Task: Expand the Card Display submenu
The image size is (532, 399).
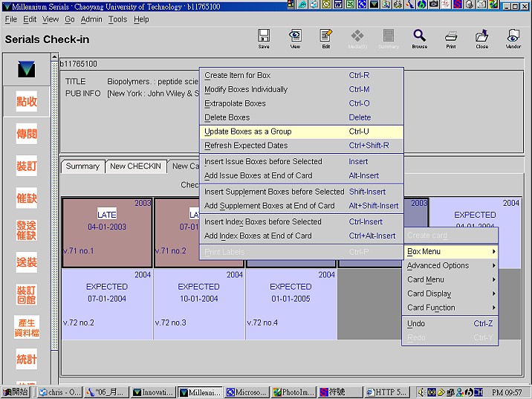Action: click(450, 293)
